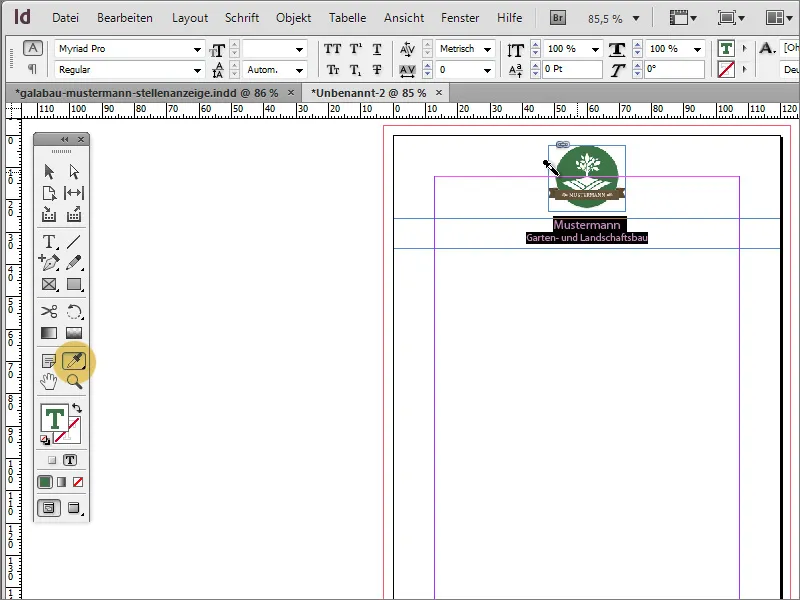Enable underline formatting
Screen dimensions: 800x600
pyautogui.click(x=376, y=48)
